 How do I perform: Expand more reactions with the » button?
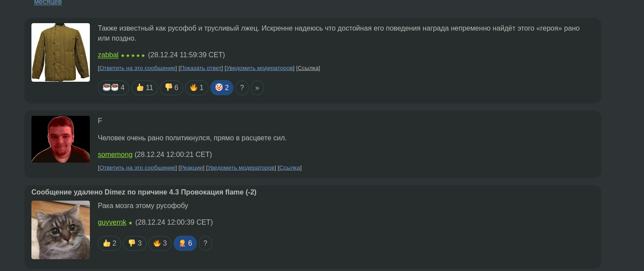pyautogui.click(x=257, y=88)
